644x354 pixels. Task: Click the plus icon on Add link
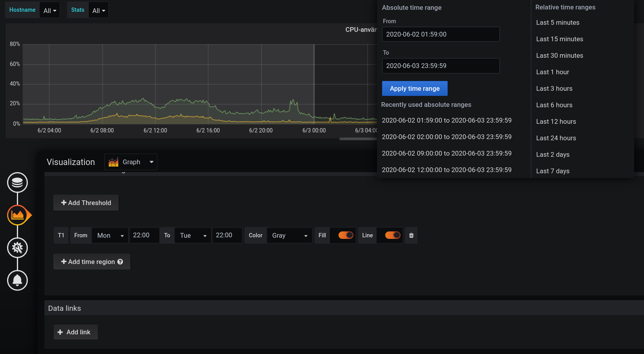pyautogui.click(x=60, y=332)
